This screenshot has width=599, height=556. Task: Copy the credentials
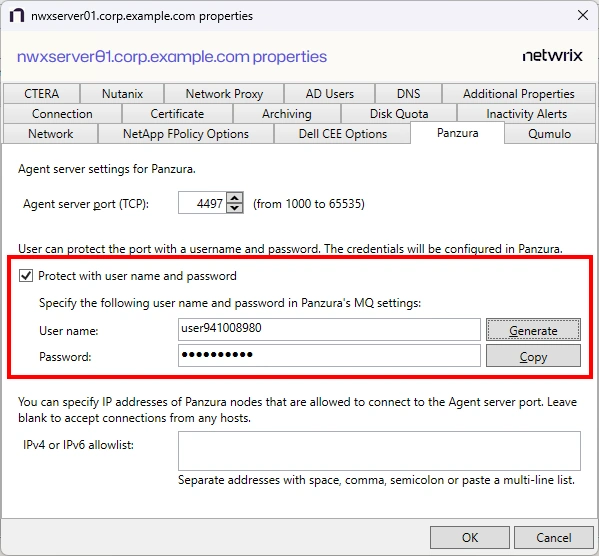click(x=533, y=356)
